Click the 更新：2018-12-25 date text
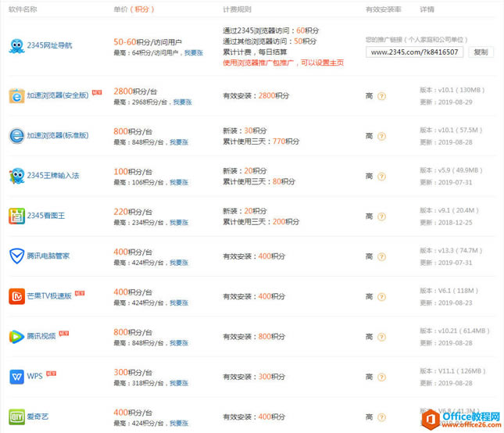Image resolution: width=504 pixels, height=433 pixels. [446, 223]
